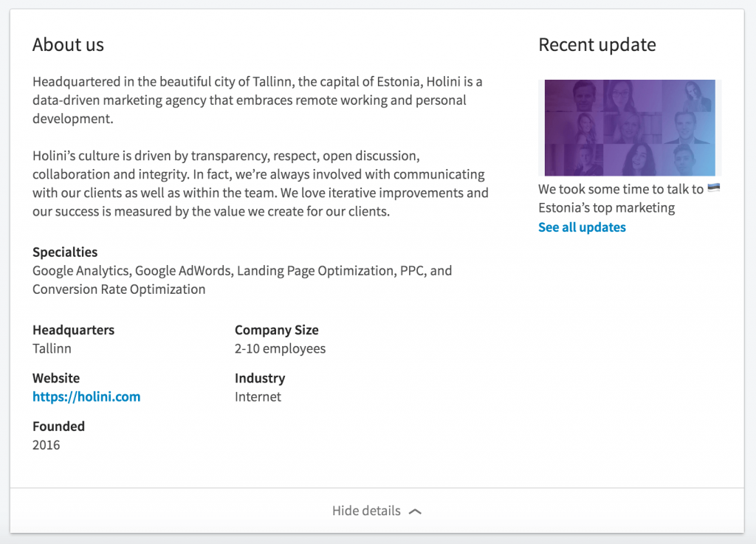Select the About us heading

(68, 45)
